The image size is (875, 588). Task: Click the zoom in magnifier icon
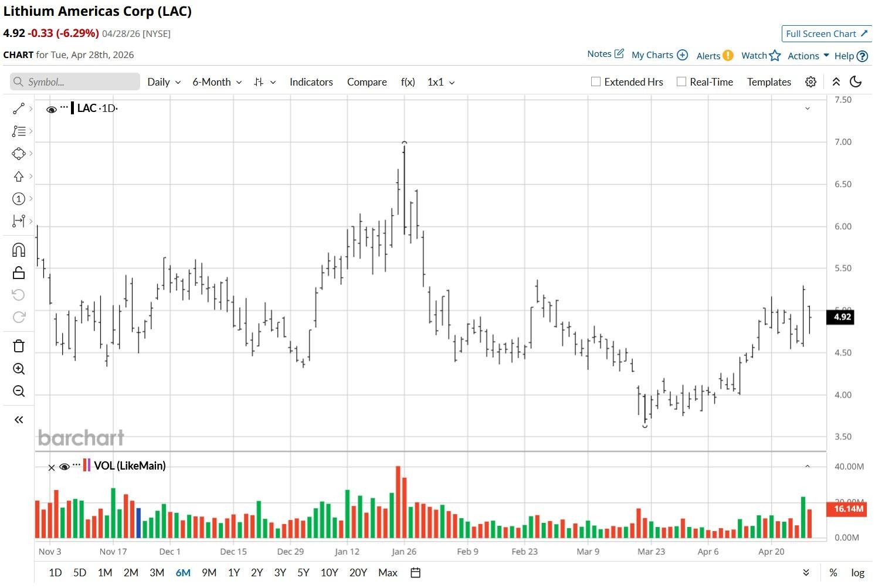tap(19, 369)
